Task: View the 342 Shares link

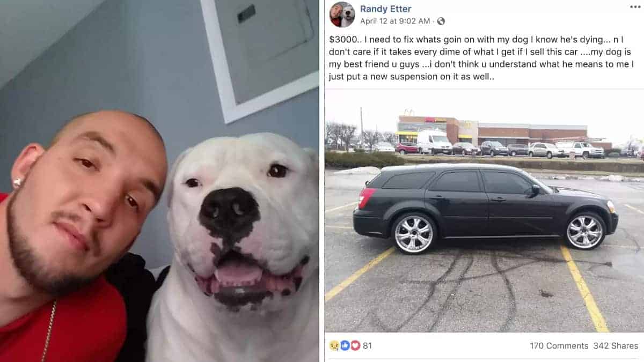Action: (616, 346)
